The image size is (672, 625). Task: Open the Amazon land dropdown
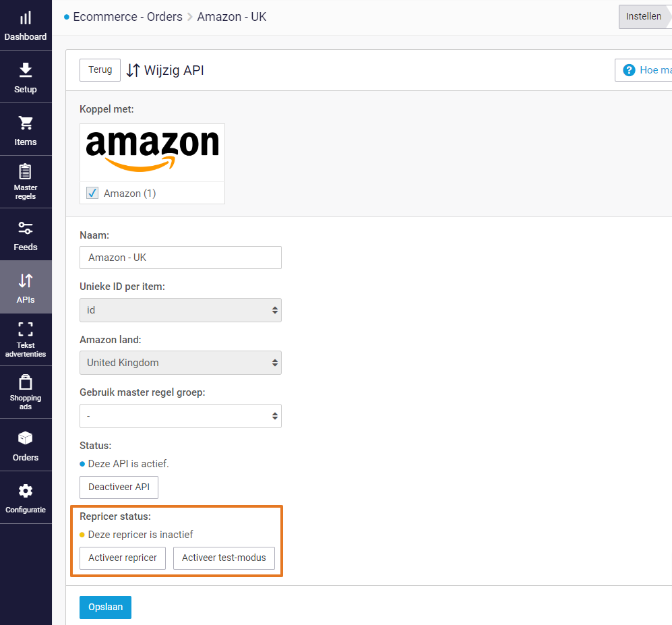pyautogui.click(x=181, y=363)
